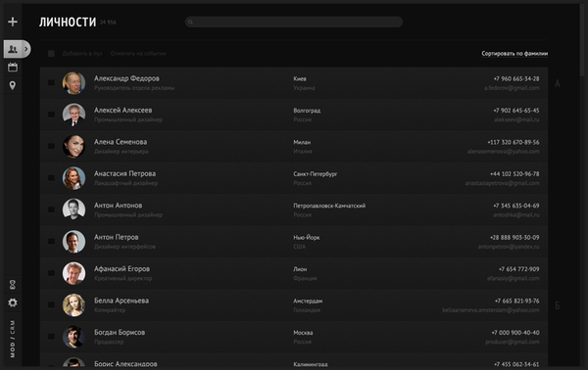Click the email a.fedorov@gmail.com
588x370 pixels.
(512, 88)
